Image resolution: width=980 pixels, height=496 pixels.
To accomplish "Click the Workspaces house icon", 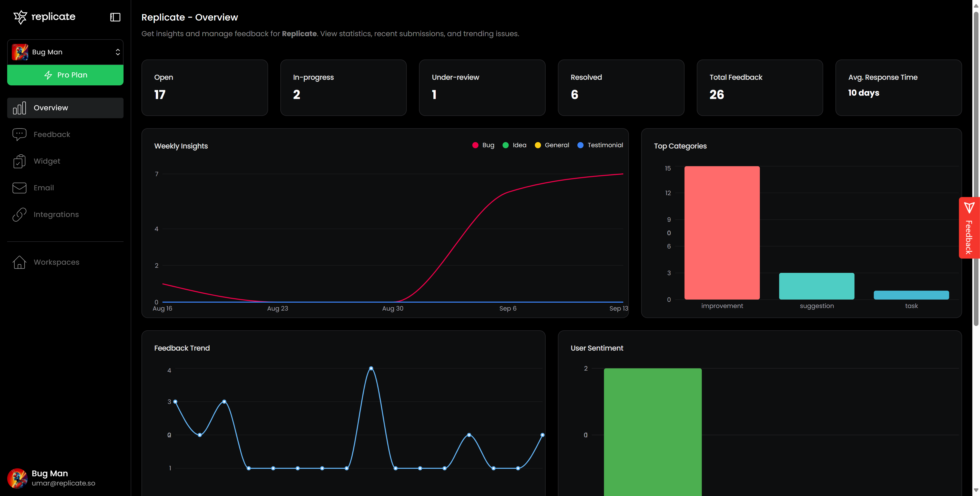I will 19,262.
